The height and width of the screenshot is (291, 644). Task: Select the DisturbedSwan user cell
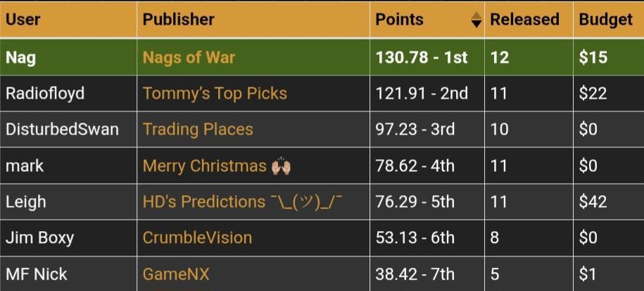62,129
